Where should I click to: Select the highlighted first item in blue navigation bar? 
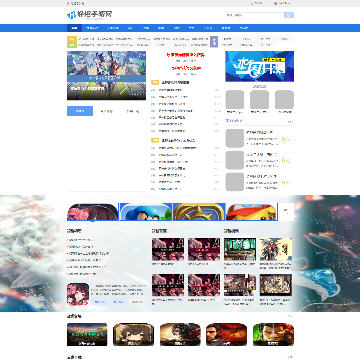tap(74, 28)
